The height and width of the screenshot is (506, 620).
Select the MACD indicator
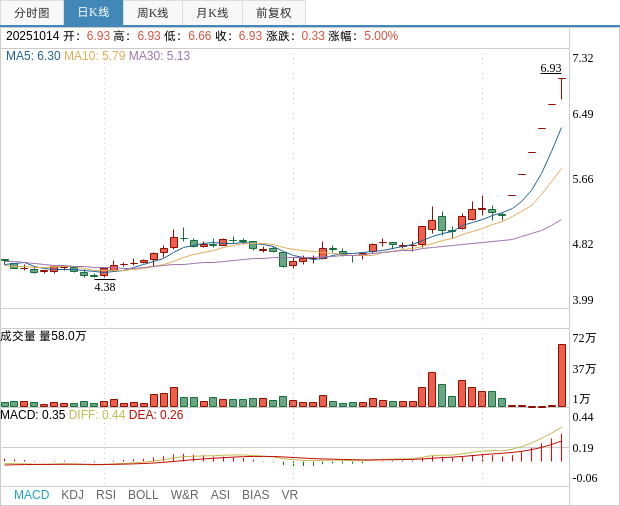coord(32,495)
